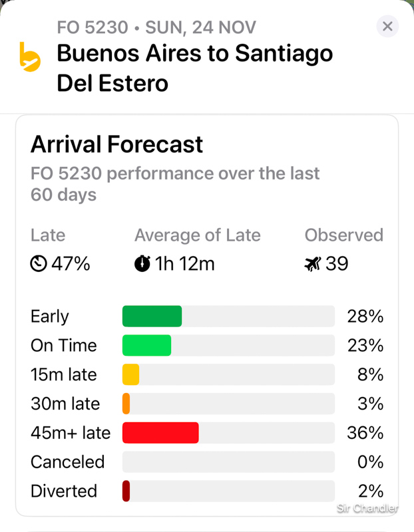Screen dimensions: 414x532
Task: Tap the orange 30m late bar
Action: pyautogui.click(x=126, y=404)
